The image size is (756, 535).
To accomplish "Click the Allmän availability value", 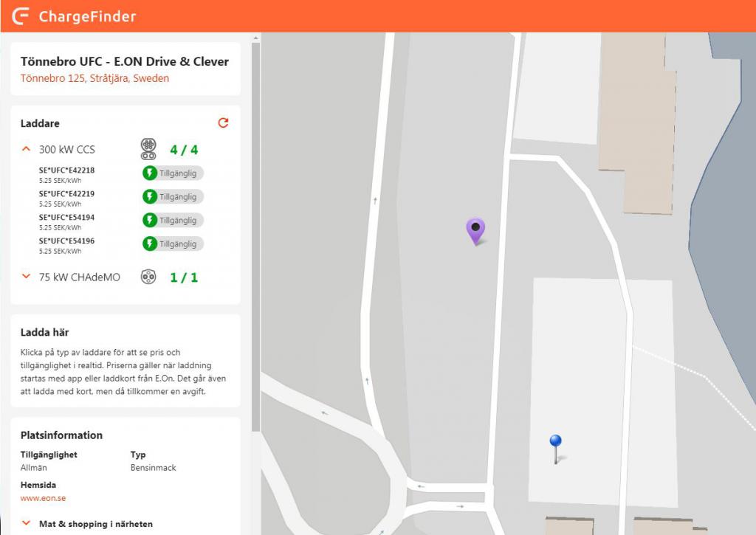I will tap(34, 468).
